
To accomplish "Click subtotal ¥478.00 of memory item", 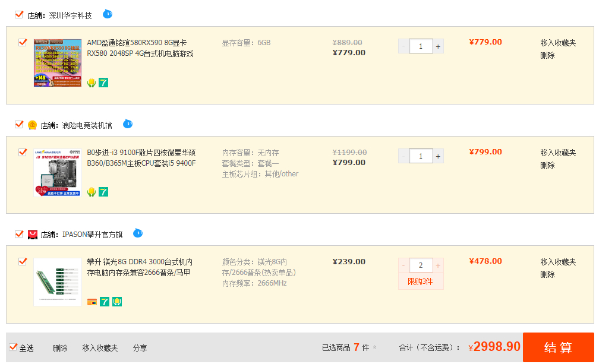I will [x=485, y=261].
